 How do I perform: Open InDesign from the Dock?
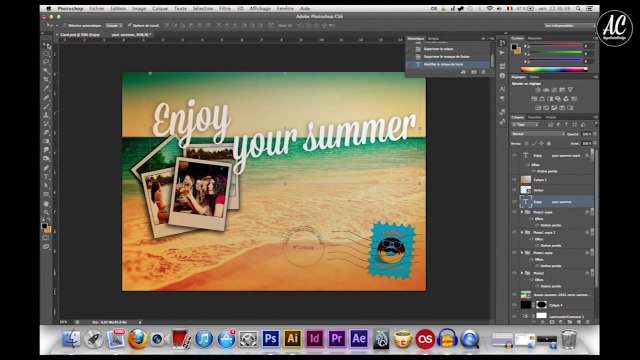pos(315,338)
